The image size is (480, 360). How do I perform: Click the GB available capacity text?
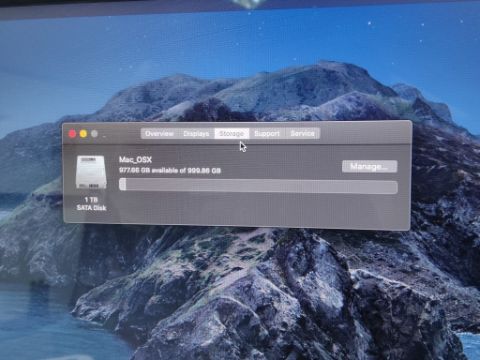(170, 170)
